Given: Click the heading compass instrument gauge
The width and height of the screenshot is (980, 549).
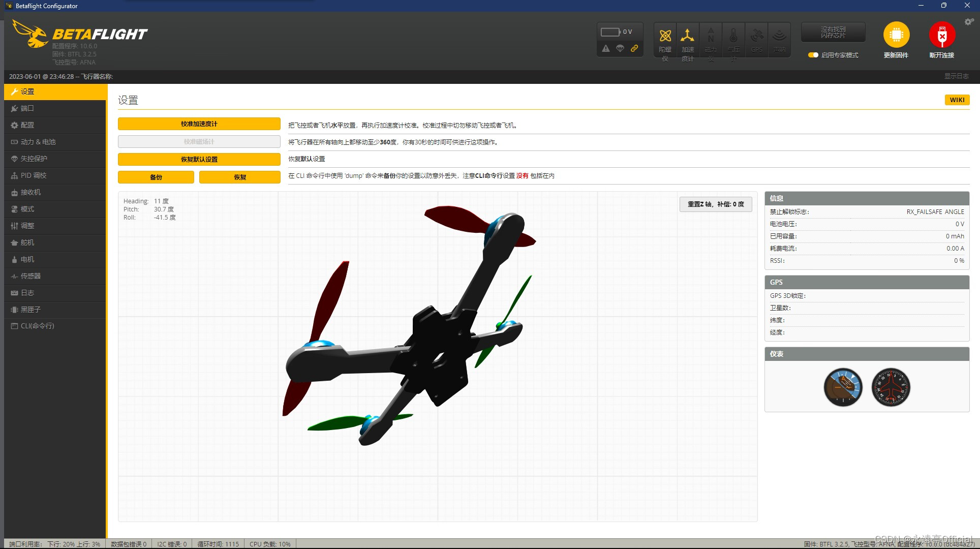Looking at the screenshot, I should (891, 387).
